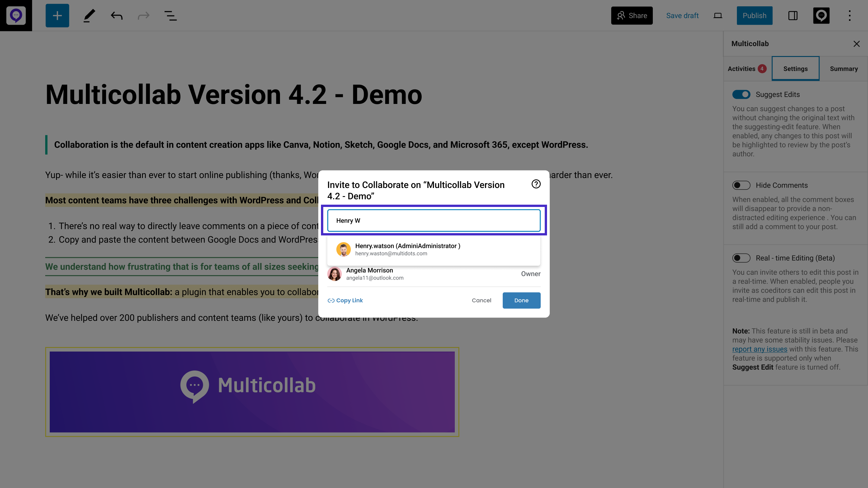Click the Multicollab sidebar heading
Image resolution: width=868 pixels, height=488 pixels.
[750, 44]
